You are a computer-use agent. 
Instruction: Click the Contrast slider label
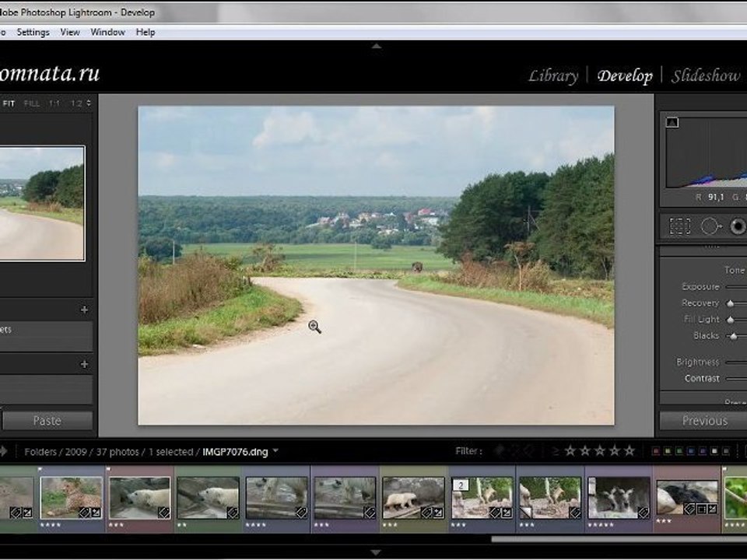[x=702, y=378]
